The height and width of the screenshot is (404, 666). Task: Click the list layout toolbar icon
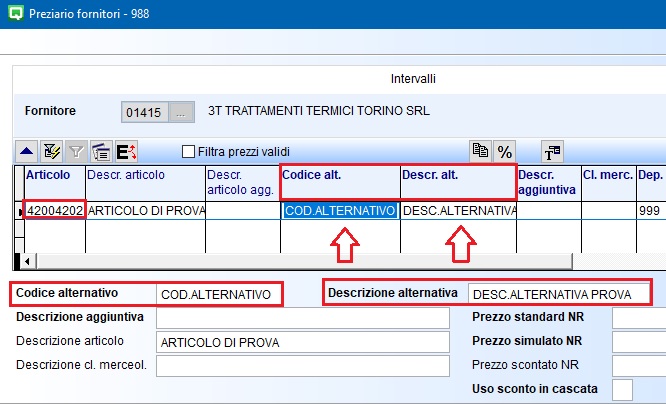(101, 152)
